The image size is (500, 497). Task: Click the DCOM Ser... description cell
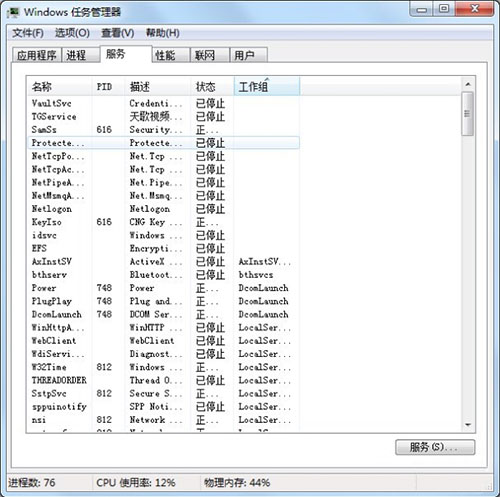pos(156,315)
